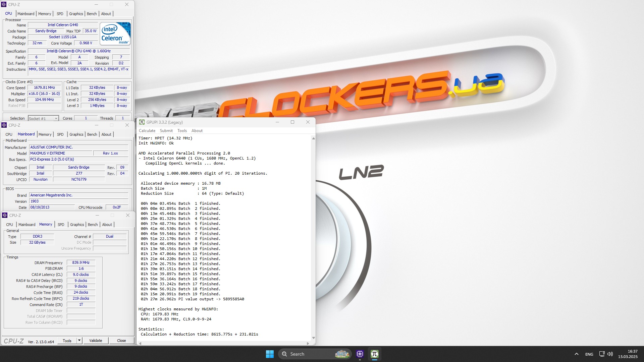Open the Calculate menu in GPUPI
This screenshot has width=644, height=362.
147,131
